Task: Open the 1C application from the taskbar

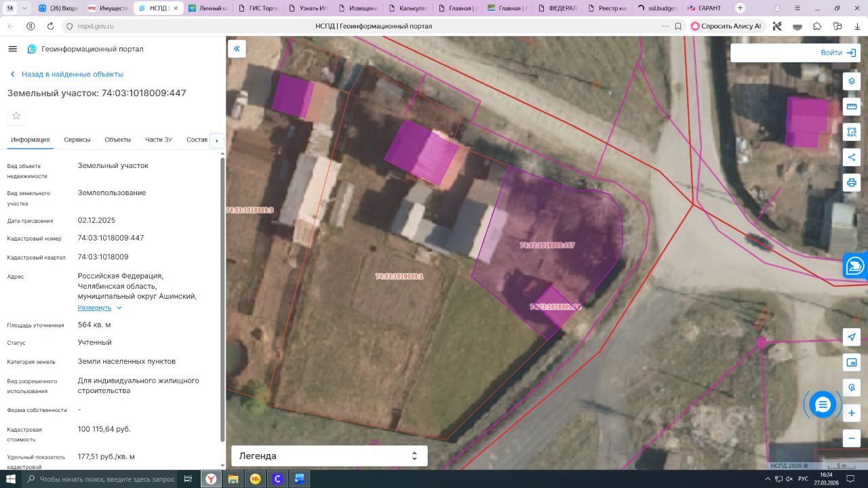Action: tap(256, 479)
